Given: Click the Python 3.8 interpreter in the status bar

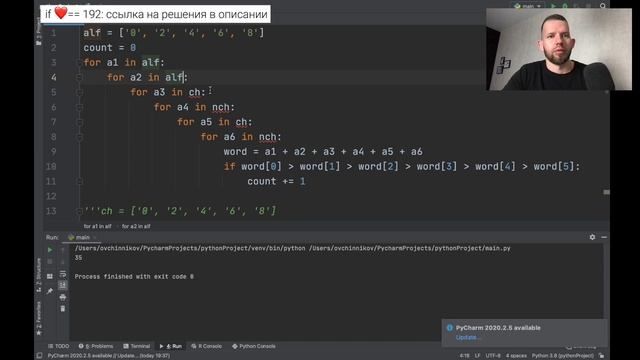Looking at the screenshot, I should coord(562,356).
